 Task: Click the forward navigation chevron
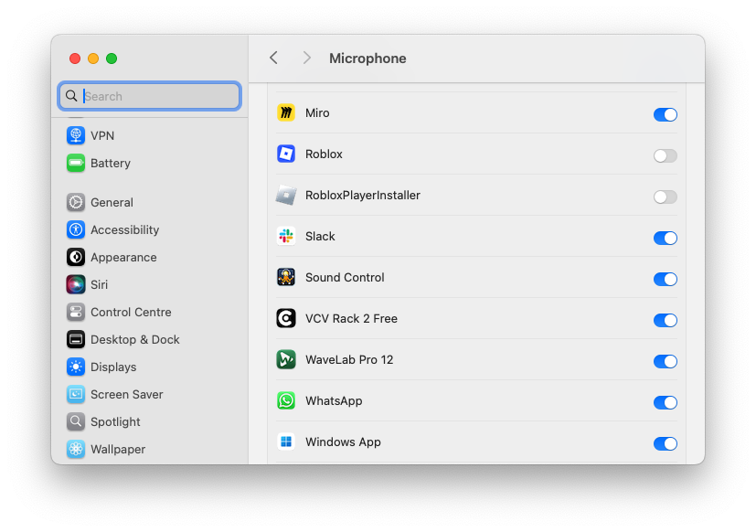(307, 58)
